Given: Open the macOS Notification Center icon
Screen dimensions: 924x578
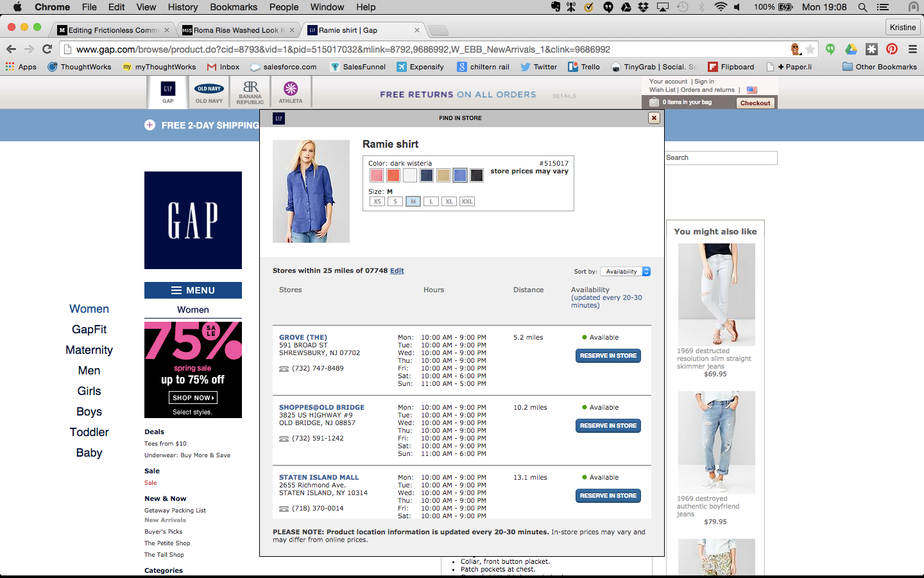Looking at the screenshot, I should (883, 7).
